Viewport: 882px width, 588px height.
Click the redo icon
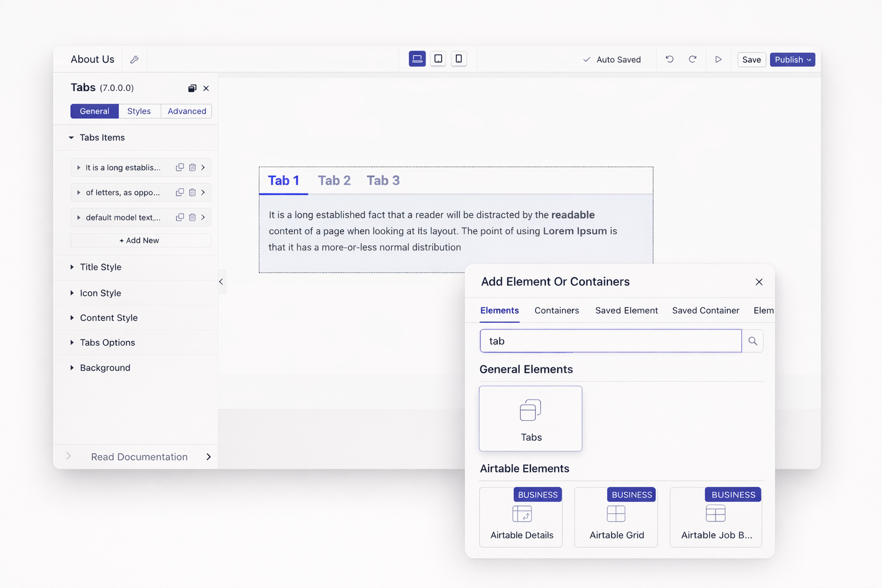693,59
